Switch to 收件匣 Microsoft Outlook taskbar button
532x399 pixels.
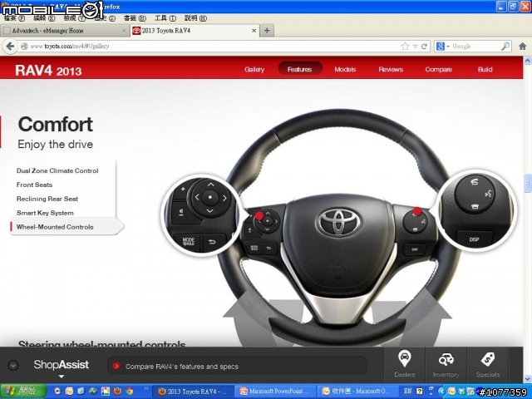click(358, 392)
